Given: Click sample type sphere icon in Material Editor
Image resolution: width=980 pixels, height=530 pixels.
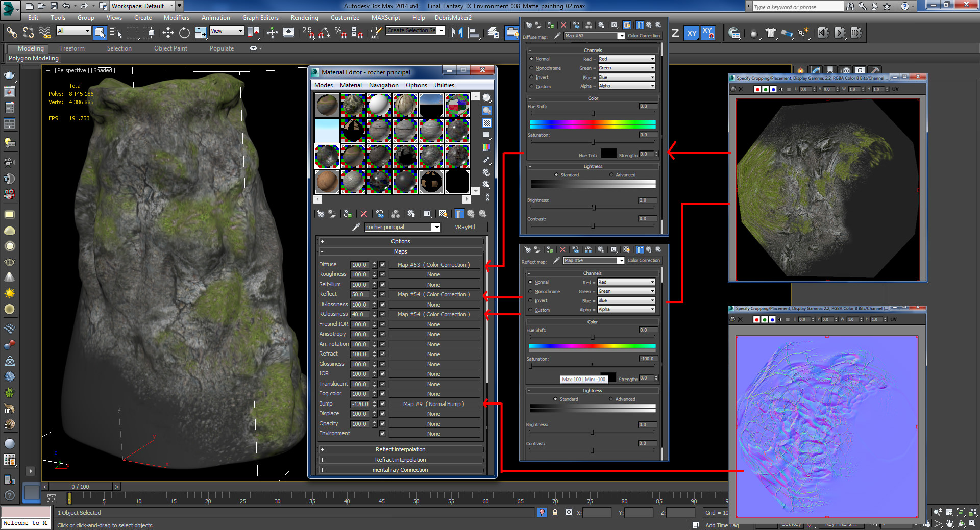Looking at the screenshot, I should click(x=487, y=98).
